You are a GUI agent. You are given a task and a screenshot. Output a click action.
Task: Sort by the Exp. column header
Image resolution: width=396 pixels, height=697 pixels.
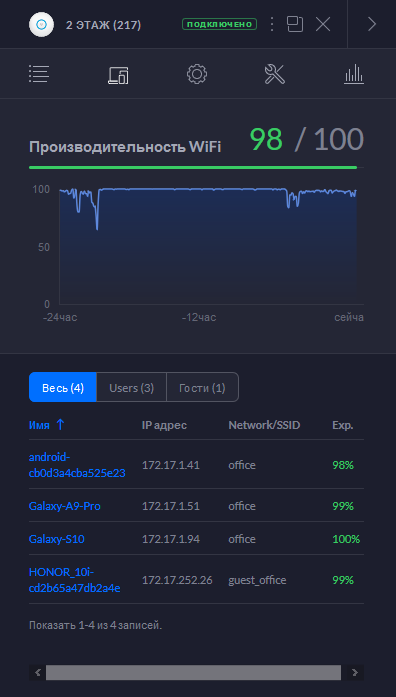coord(343,425)
